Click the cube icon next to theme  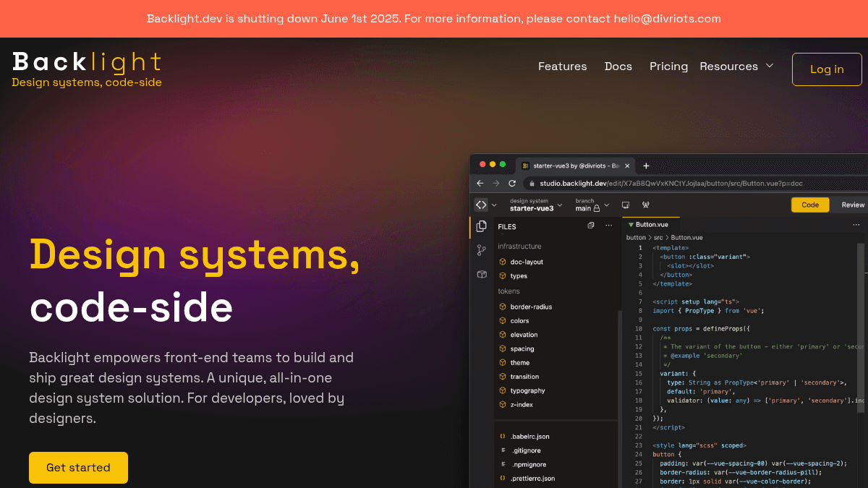point(503,363)
